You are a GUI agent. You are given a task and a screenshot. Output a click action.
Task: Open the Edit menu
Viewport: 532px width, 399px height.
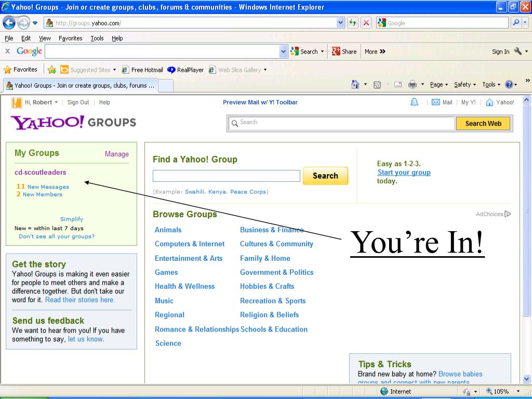coord(26,38)
